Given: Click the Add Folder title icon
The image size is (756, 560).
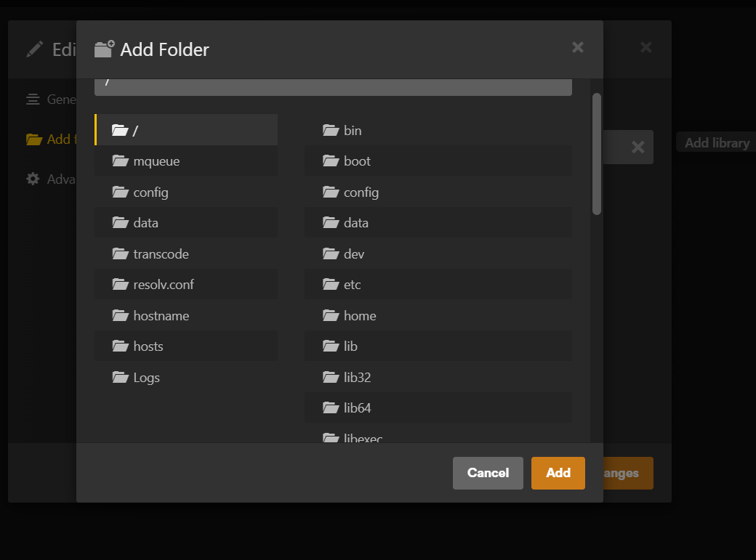Looking at the screenshot, I should tap(104, 49).
